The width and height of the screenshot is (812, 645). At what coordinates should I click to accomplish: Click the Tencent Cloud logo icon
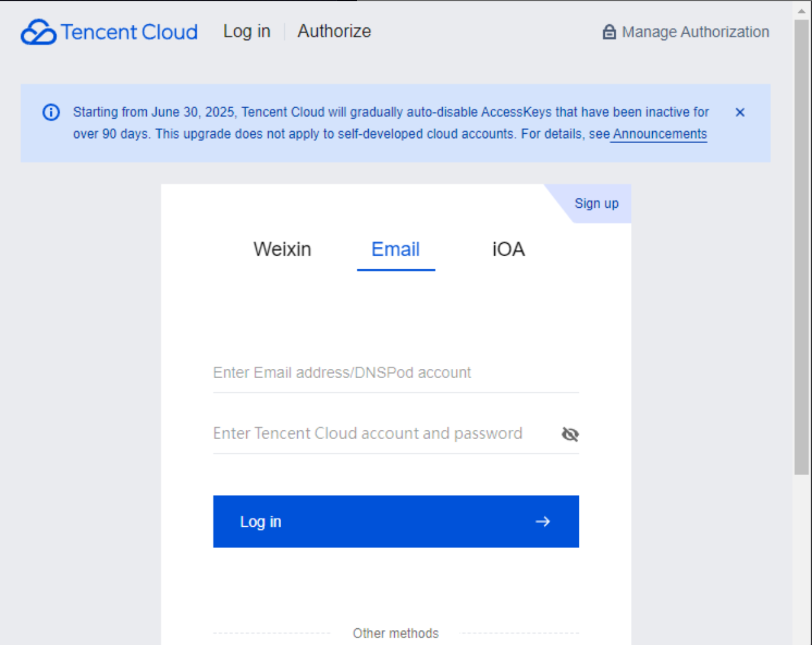[38, 32]
